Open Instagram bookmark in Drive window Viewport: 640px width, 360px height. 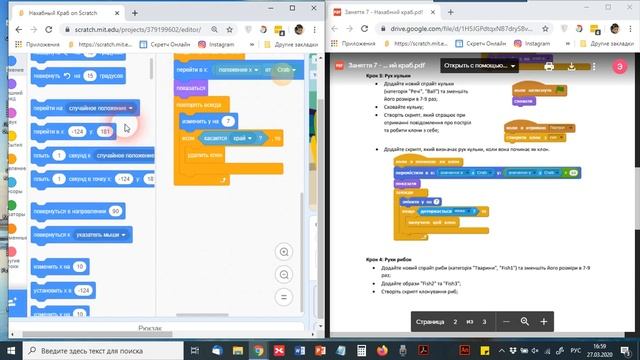(x=532, y=43)
